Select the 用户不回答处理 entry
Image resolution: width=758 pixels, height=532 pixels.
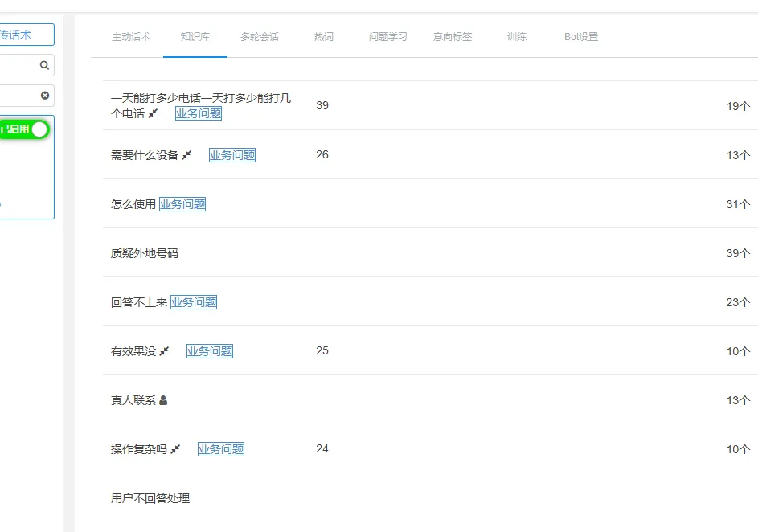(150, 498)
